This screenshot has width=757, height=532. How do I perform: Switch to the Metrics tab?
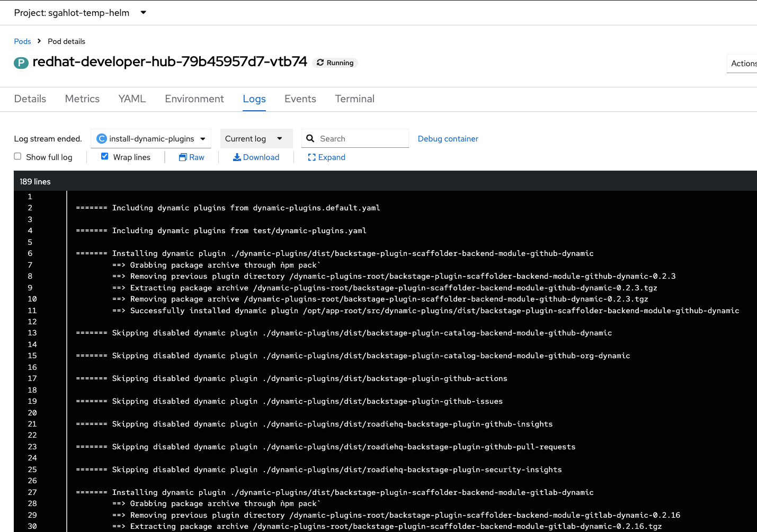tap(82, 99)
